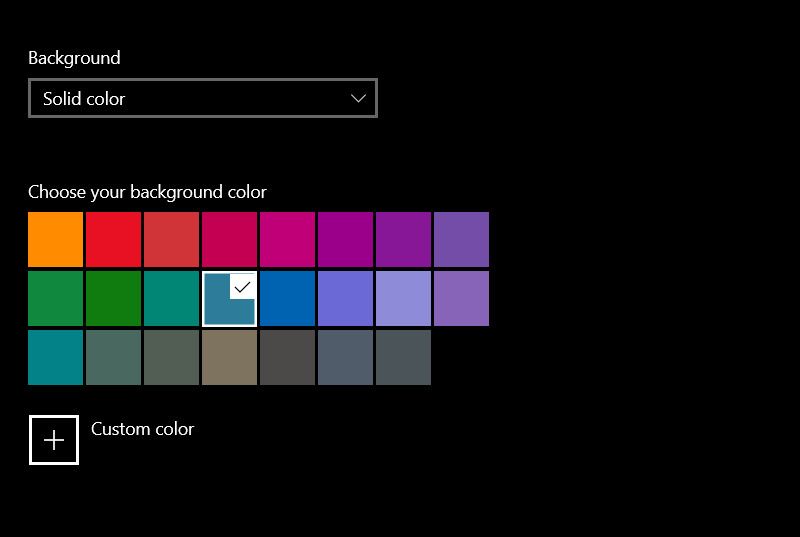
Task: Select the dark green color swatch
Action: coord(113,298)
